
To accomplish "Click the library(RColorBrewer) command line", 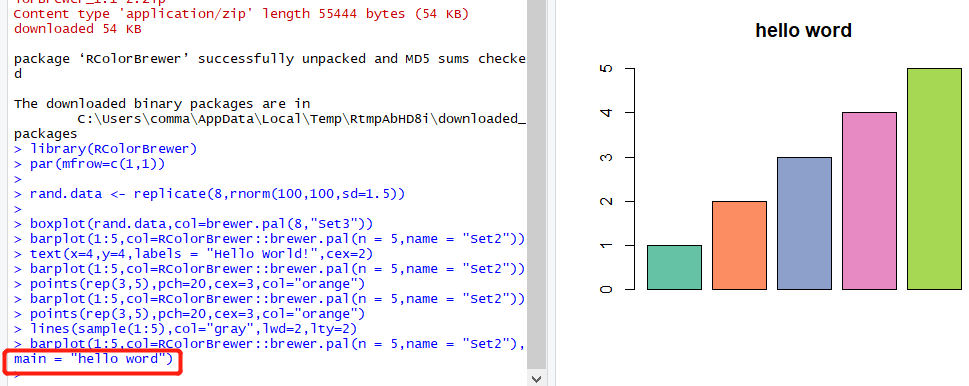I will [x=105, y=149].
